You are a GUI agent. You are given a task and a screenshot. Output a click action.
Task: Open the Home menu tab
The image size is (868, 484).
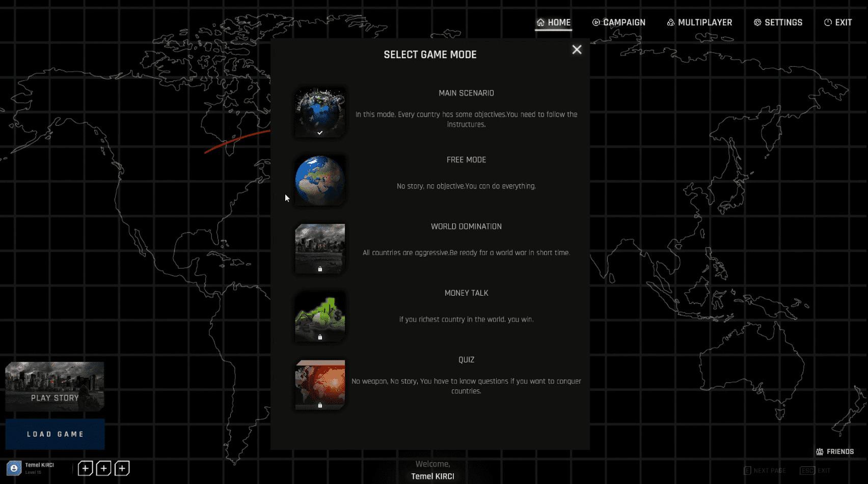(x=553, y=22)
